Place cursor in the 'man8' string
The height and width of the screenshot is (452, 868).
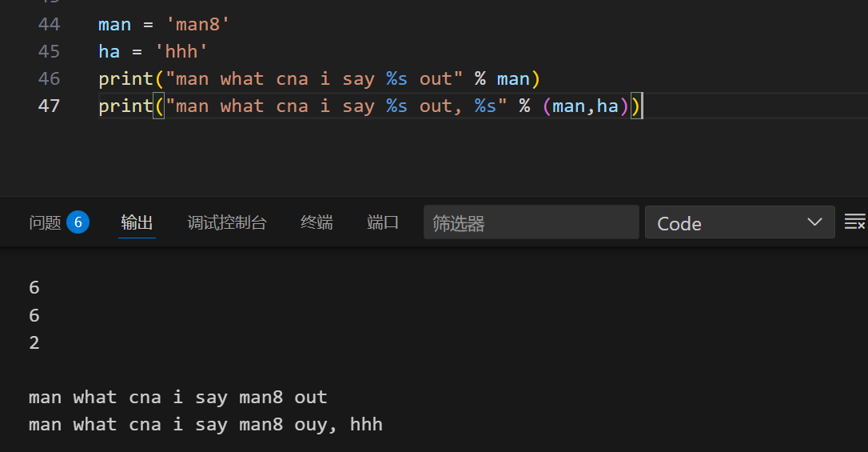197,24
